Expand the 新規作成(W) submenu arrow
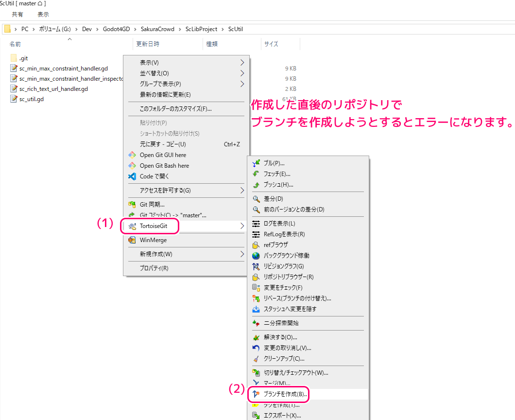 (x=242, y=254)
